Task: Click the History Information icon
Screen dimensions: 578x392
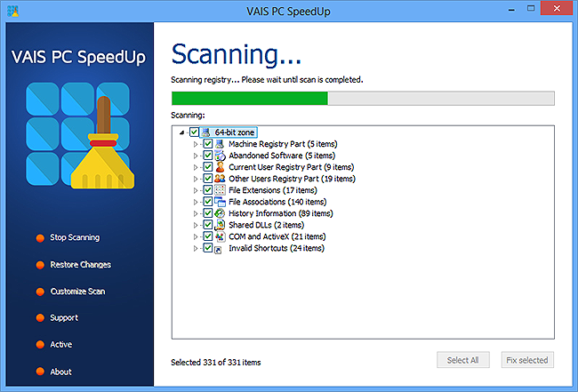Action: 220,213
